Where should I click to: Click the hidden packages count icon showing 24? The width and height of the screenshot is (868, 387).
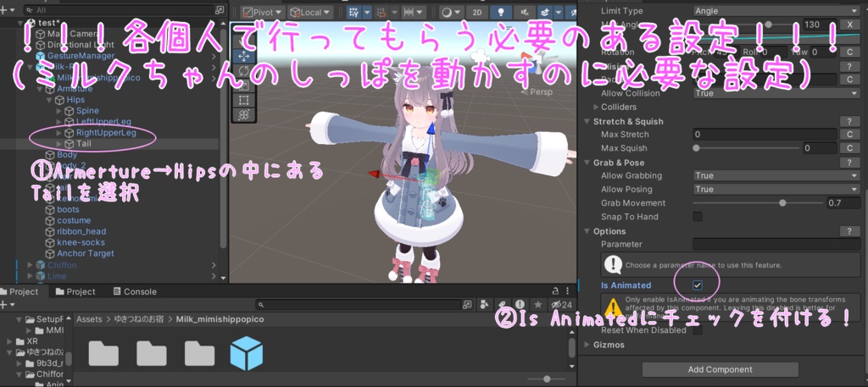coord(561,305)
